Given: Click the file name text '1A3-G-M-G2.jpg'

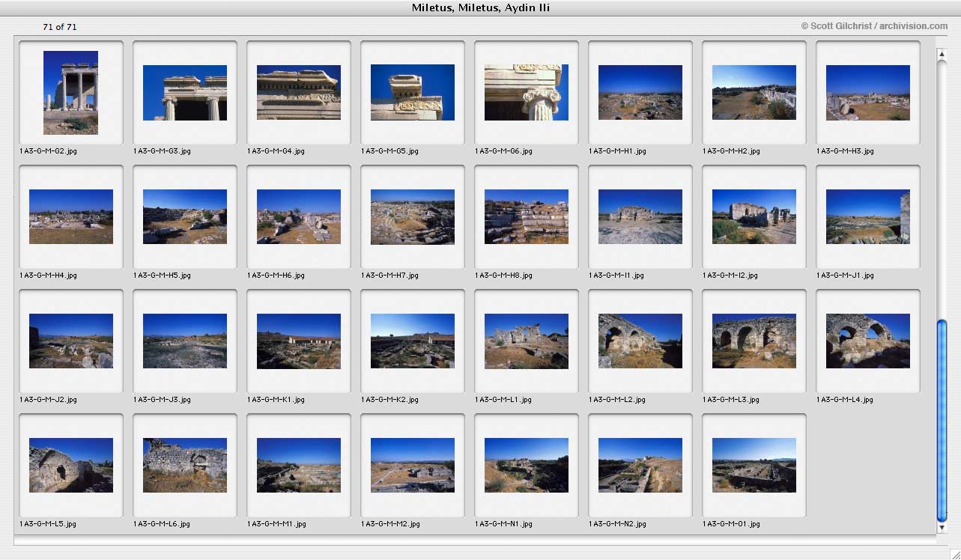Looking at the screenshot, I should [x=48, y=151].
